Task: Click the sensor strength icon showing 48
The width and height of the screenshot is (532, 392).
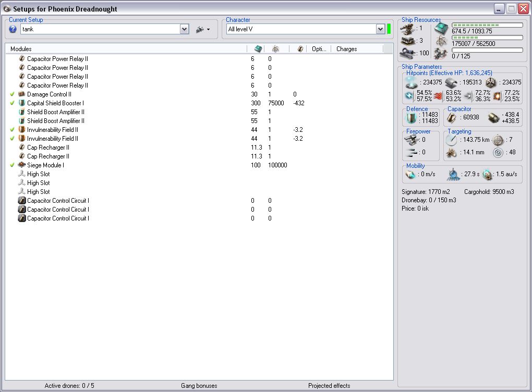Action: coord(498,153)
